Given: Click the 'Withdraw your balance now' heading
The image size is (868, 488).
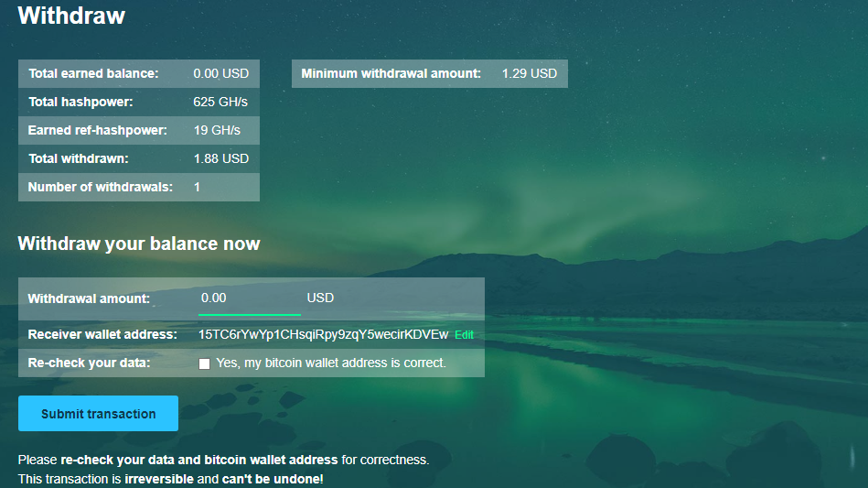Looking at the screenshot, I should point(139,244).
